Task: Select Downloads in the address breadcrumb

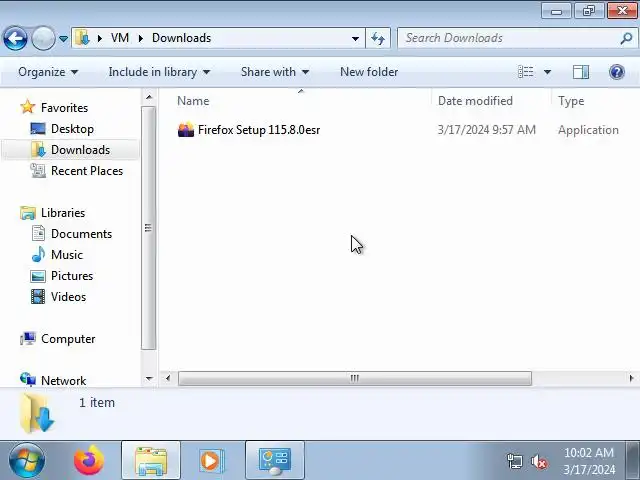Action: click(x=182, y=38)
